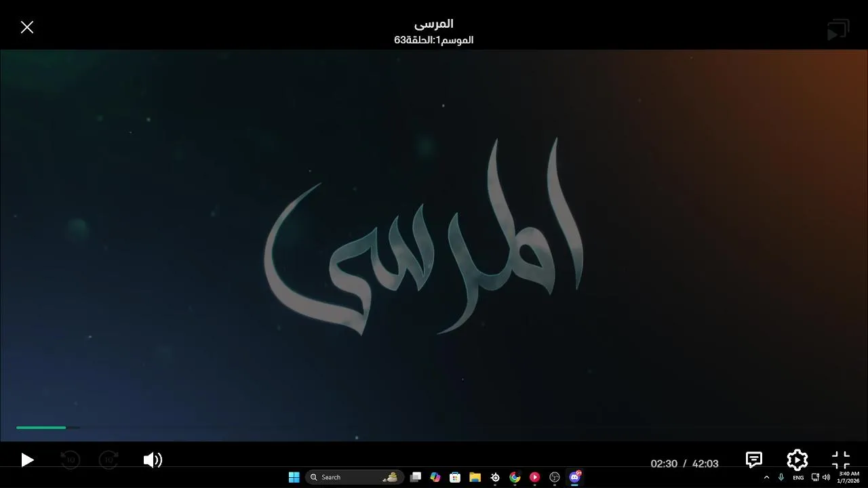Screen dimensions: 868x488
Task: Switch to Google Chrome in the taskbar
Action: tap(515, 477)
